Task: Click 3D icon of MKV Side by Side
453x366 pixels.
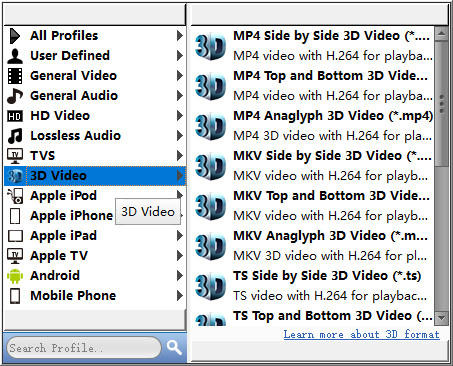Action: pos(211,166)
